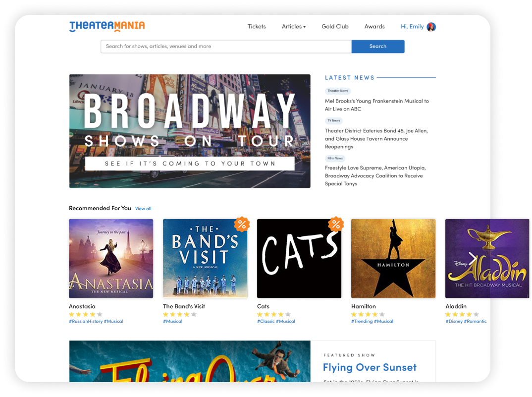Click the next arrow on carousel
This screenshot has height=397, width=532.
click(x=472, y=258)
